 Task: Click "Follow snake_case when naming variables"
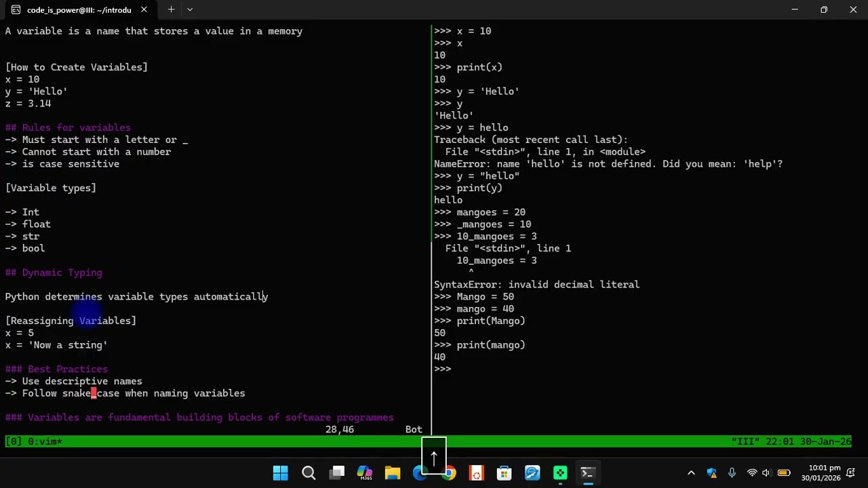(125, 393)
